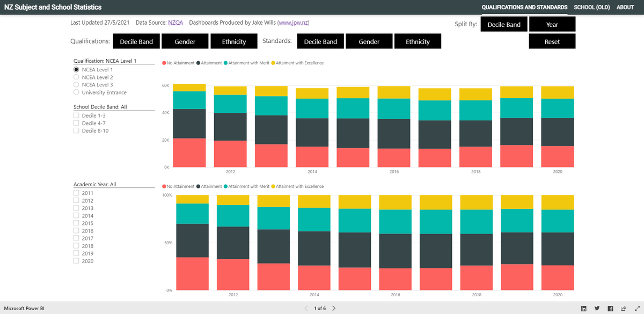This screenshot has width=644, height=314.
Task: Check academic year 2020
Action: [x=76, y=261]
